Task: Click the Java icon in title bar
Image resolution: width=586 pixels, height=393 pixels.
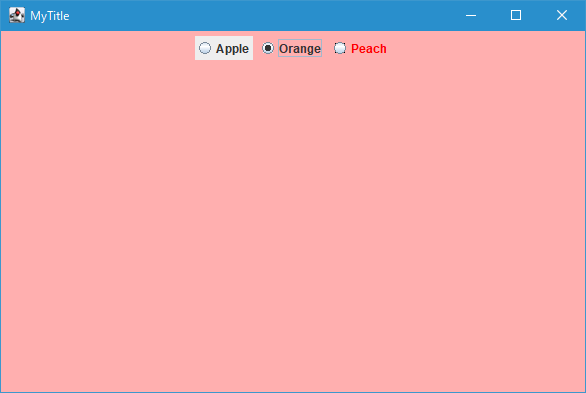Action: pyautogui.click(x=17, y=15)
